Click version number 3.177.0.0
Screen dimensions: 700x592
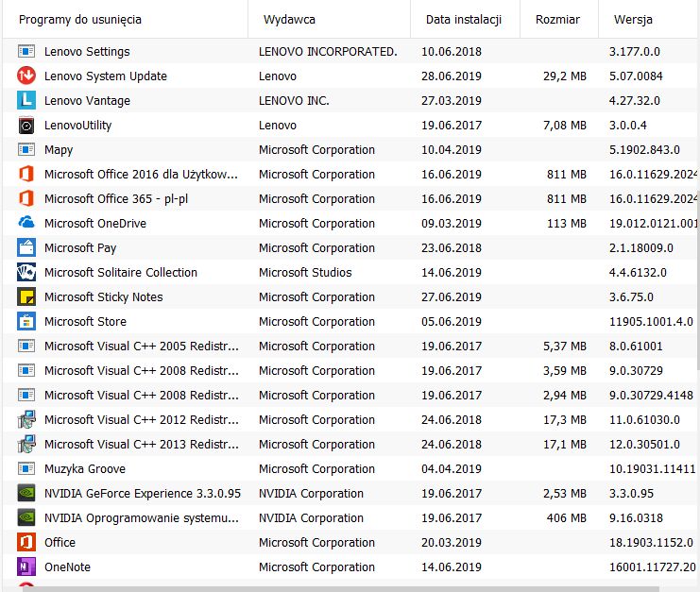[635, 51]
